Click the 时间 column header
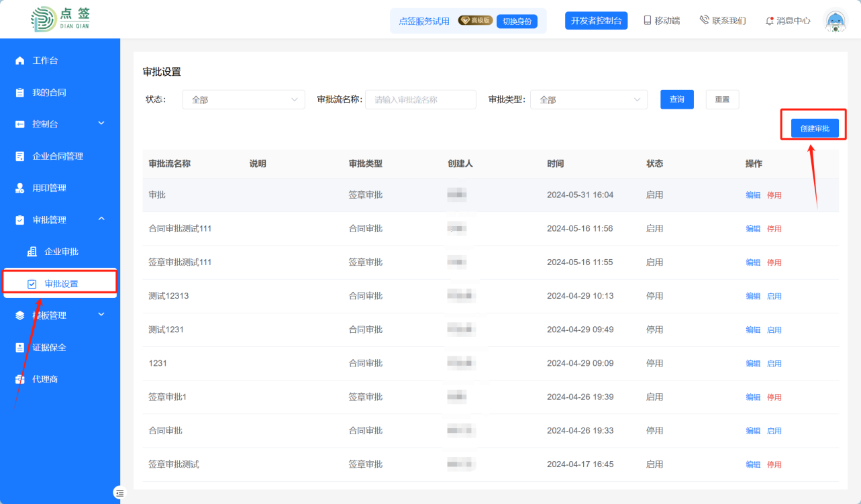 555,164
